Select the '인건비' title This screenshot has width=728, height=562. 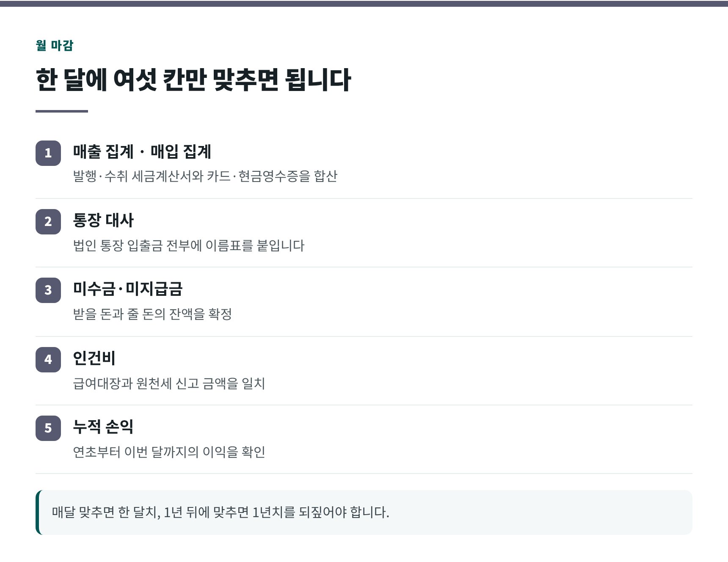point(94,358)
